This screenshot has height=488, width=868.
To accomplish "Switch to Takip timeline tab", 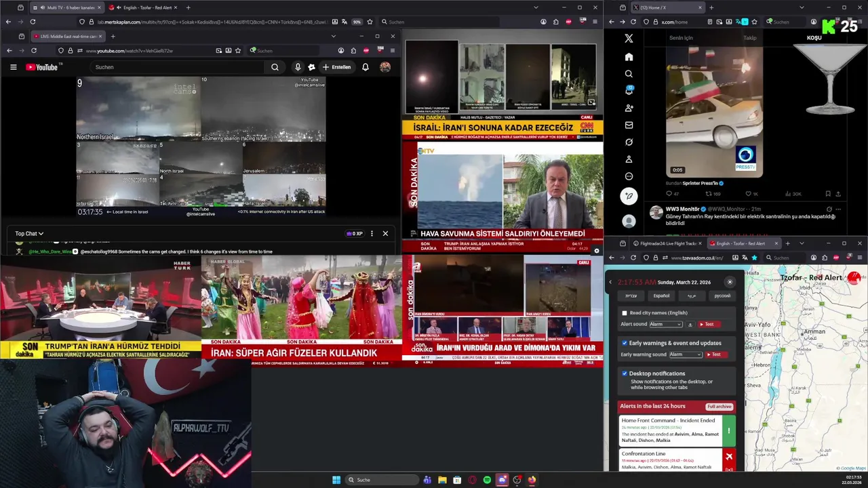I will (x=749, y=38).
